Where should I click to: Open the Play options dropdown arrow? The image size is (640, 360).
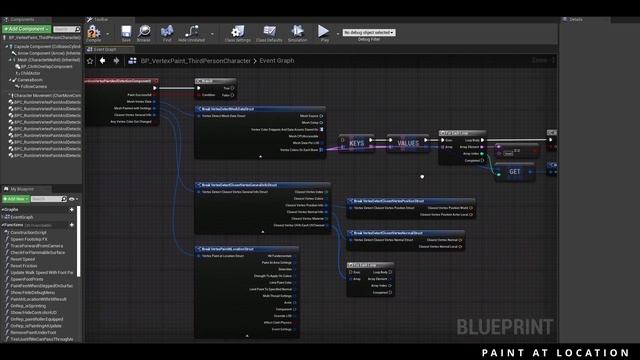338,34
